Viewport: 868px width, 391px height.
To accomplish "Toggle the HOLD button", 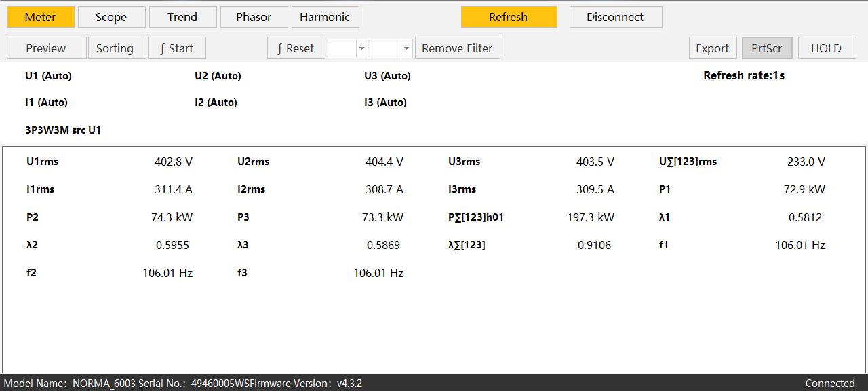I will coord(826,48).
